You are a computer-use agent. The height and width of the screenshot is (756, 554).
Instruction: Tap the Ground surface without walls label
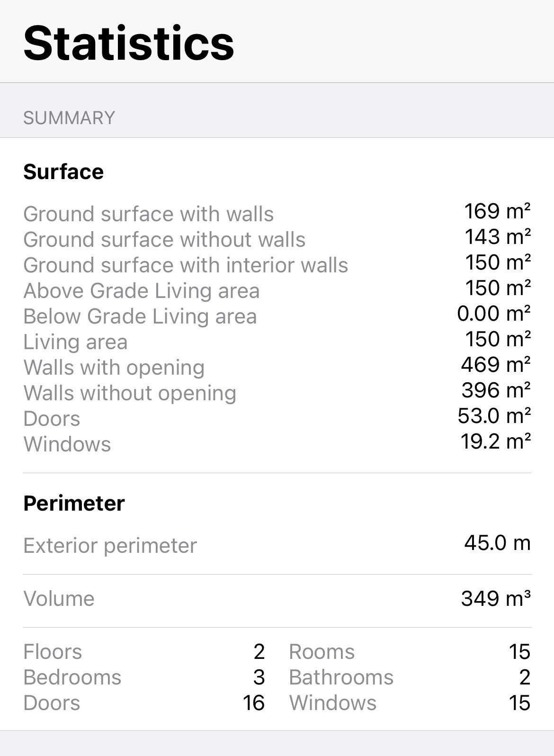(164, 240)
